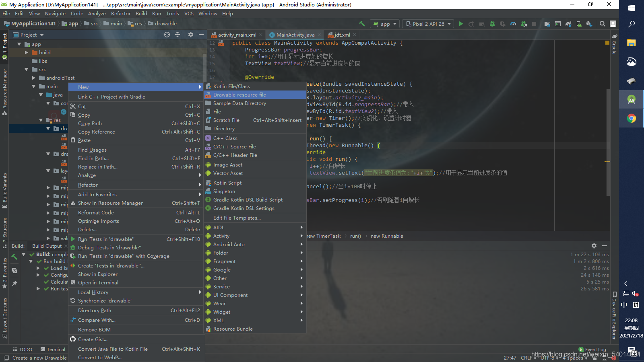
Task: Open Build panel settings gear icon
Action: (x=594, y=246)
